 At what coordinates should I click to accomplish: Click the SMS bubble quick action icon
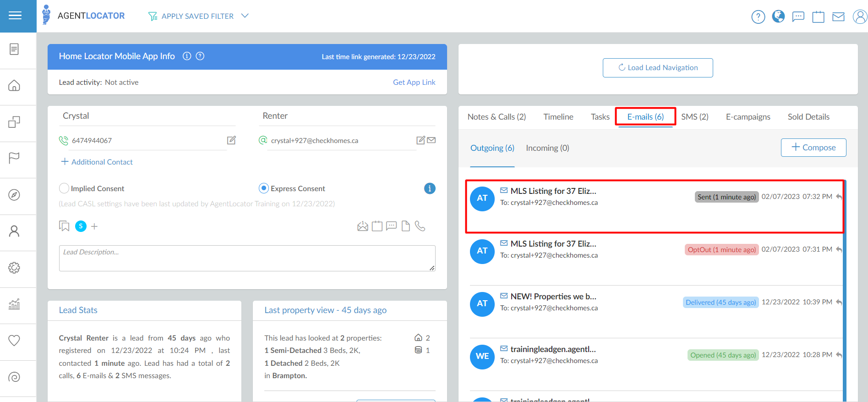(391, 226)
